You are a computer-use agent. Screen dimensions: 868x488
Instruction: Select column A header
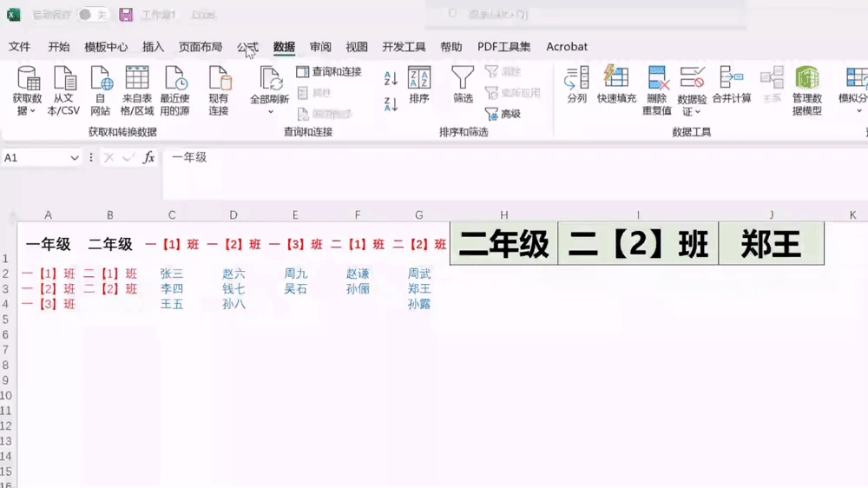pyautogui.click(x=48, y=215)
